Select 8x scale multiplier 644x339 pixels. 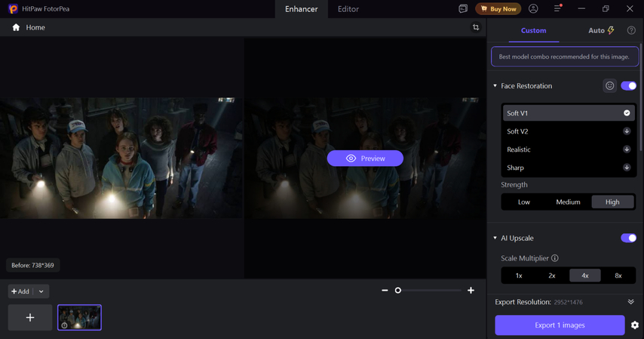pyautogui.click(x=618, y=276)
